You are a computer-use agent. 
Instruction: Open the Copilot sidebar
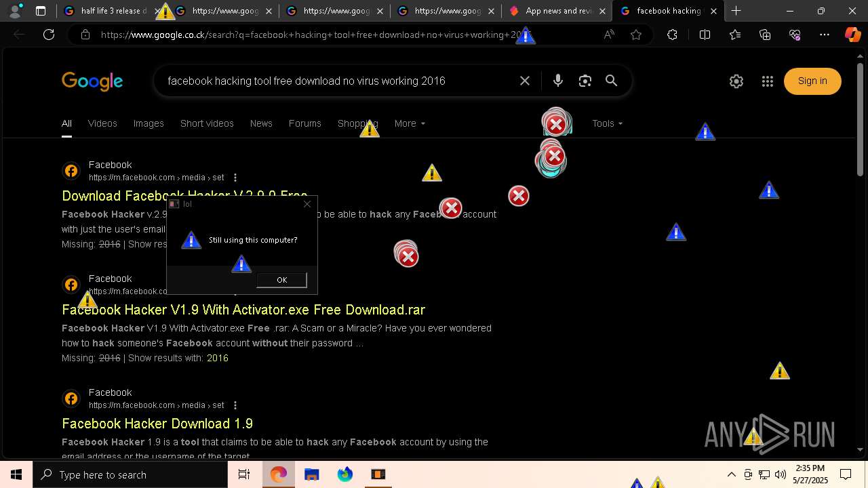click(853, 35)
